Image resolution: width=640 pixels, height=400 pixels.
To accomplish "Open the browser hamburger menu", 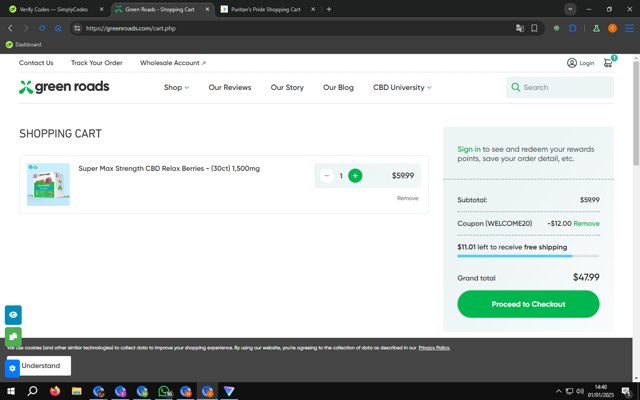I will (629, 28).
